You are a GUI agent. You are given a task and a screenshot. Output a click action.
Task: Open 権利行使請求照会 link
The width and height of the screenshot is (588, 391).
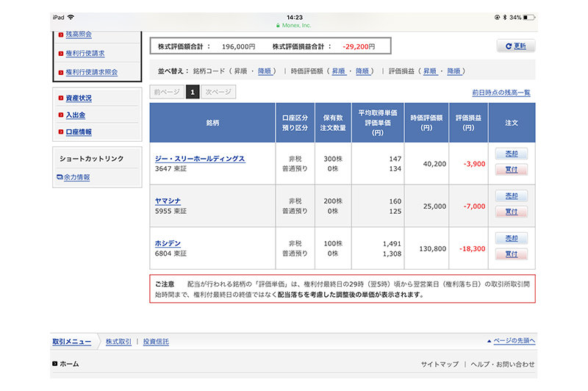(x=91, y=72)
